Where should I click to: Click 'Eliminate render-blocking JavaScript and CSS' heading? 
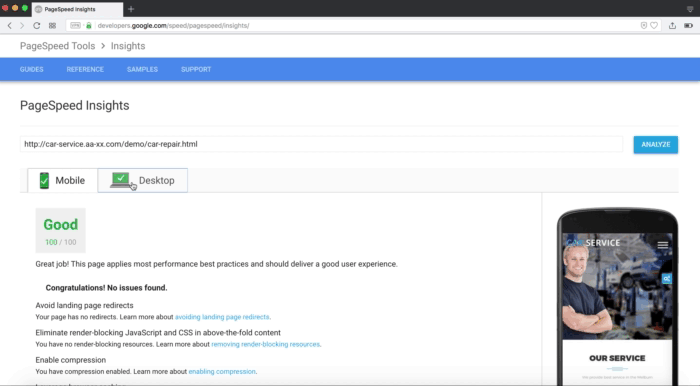(158, 332)
